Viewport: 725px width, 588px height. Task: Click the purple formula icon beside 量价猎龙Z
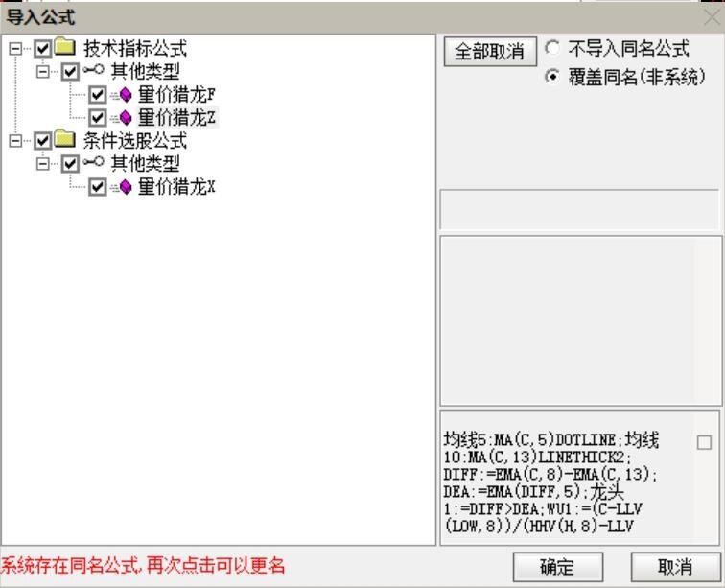click(x=126, y=118)
